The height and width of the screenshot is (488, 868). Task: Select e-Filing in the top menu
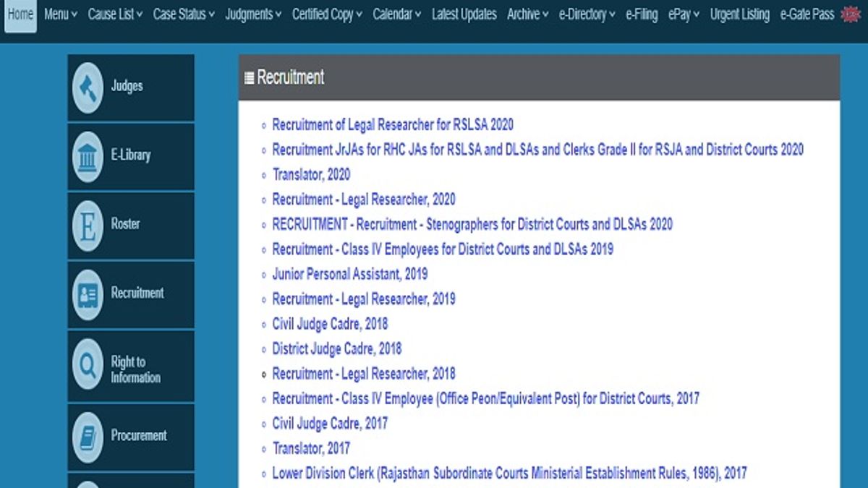coord(642,14)
